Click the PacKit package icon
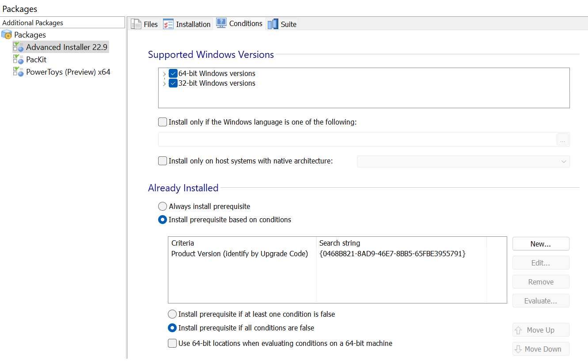The height and width of the screenshot is (364, 588). tap(18, 59)
